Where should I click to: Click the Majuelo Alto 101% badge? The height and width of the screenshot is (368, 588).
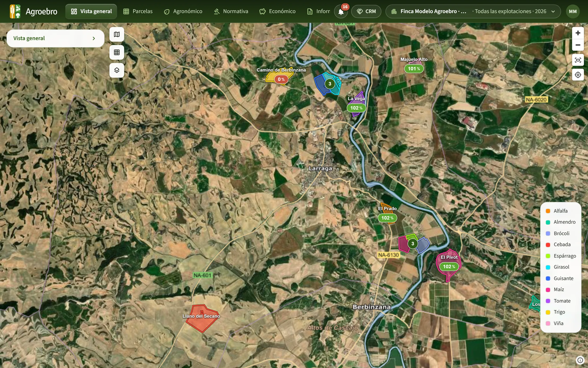[414, 69]
